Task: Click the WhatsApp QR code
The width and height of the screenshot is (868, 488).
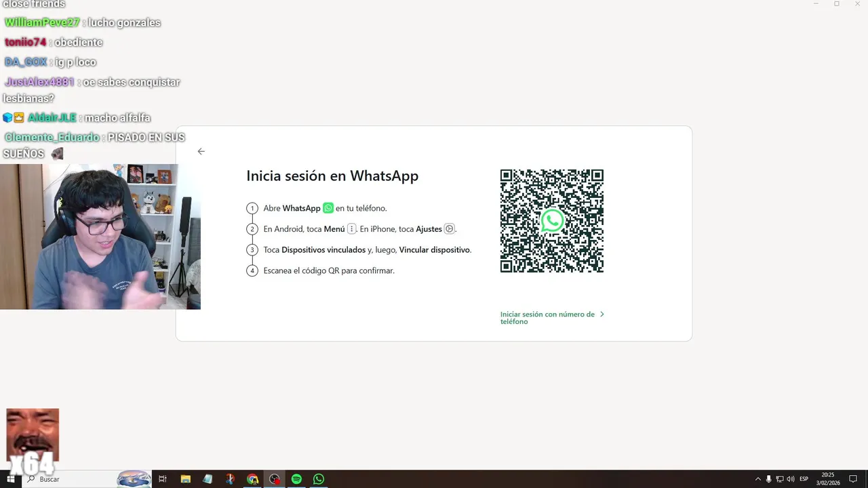Action: 552,221
